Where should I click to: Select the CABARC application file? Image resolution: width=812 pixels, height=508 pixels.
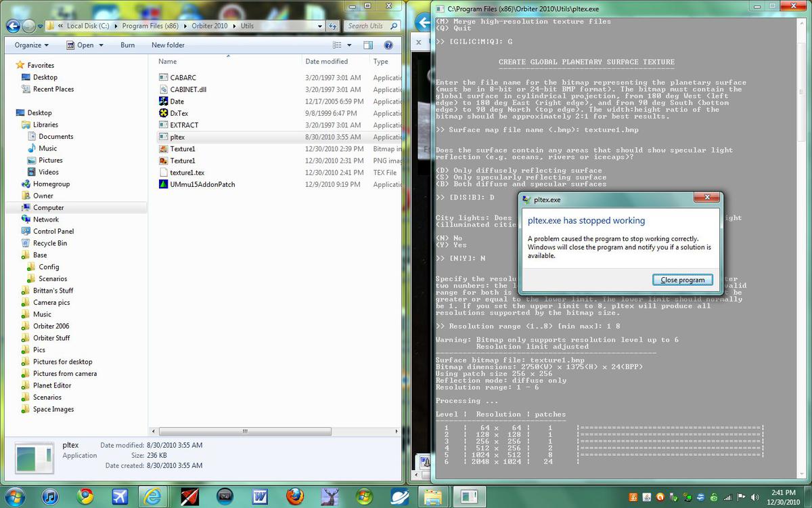pyautogui.click(x=183, y=78)
